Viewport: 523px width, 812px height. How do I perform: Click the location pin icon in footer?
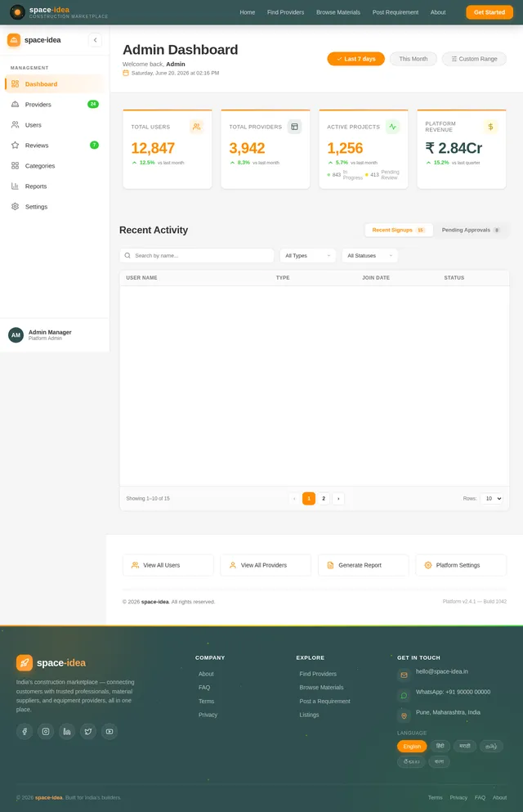pyautogui.click(x=404, y=716)
